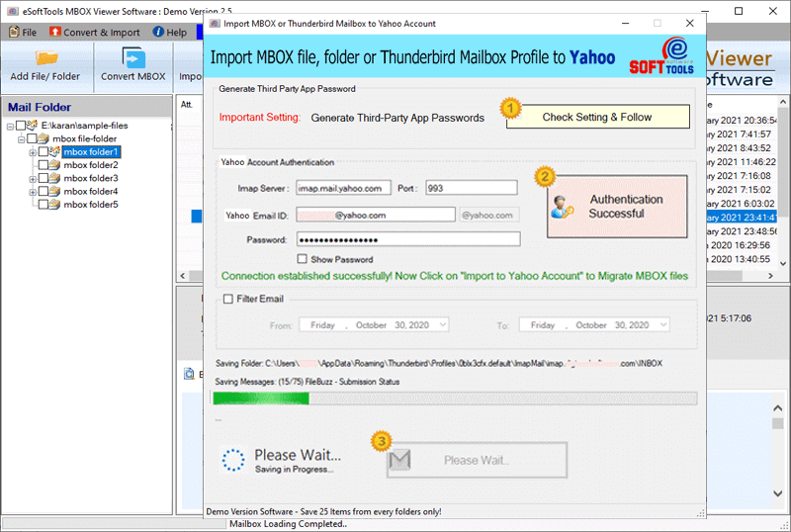Click the Mail Folder panel header
Screen dimensions: 791x532
[x=87, y=107]
